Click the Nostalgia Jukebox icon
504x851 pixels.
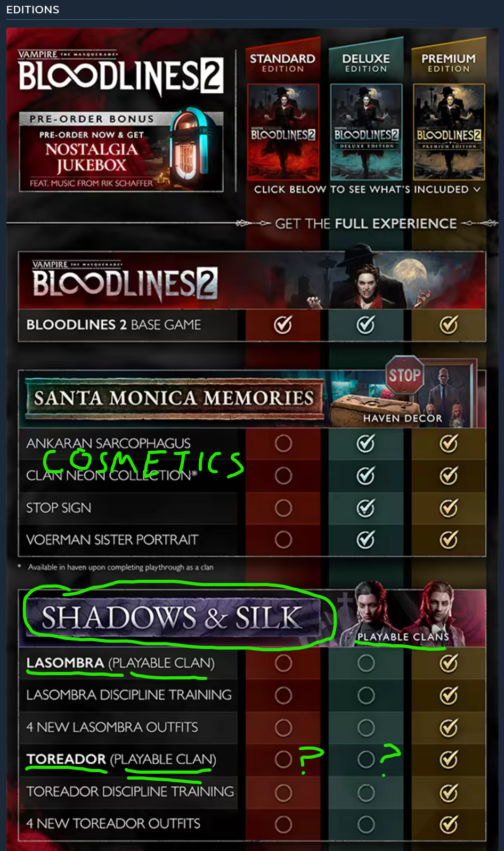(x=187, y=144)
